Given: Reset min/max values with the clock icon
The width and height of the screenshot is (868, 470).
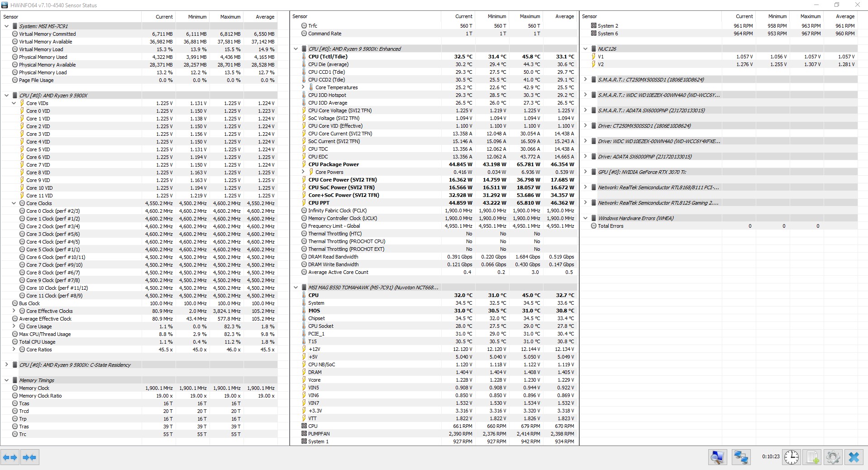Looking at the screenshot, I should (792, 457).
